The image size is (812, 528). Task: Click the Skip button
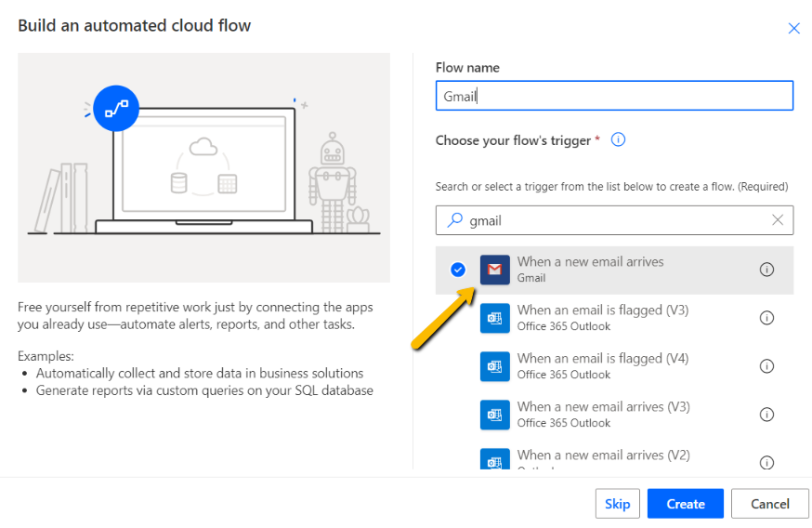(617, 504)
